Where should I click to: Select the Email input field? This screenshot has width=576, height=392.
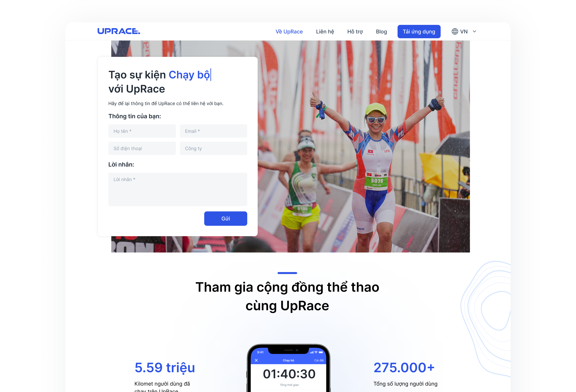click(213, 131)
